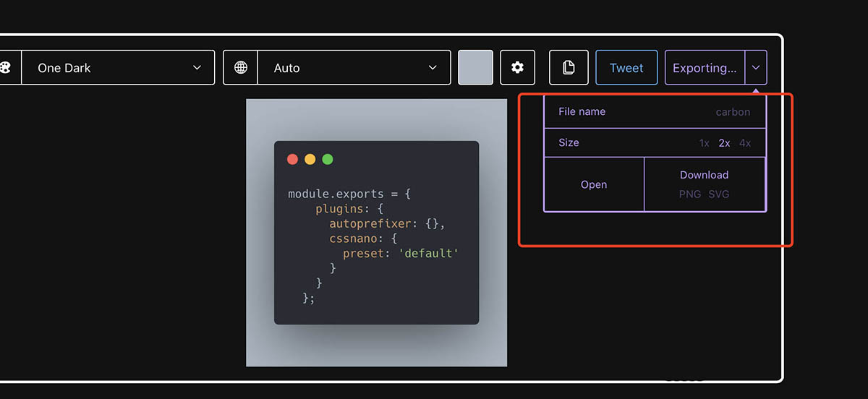Click the 'module.exports = {' code line
Screen dimensions: 868x399
[x=349, y=194]
